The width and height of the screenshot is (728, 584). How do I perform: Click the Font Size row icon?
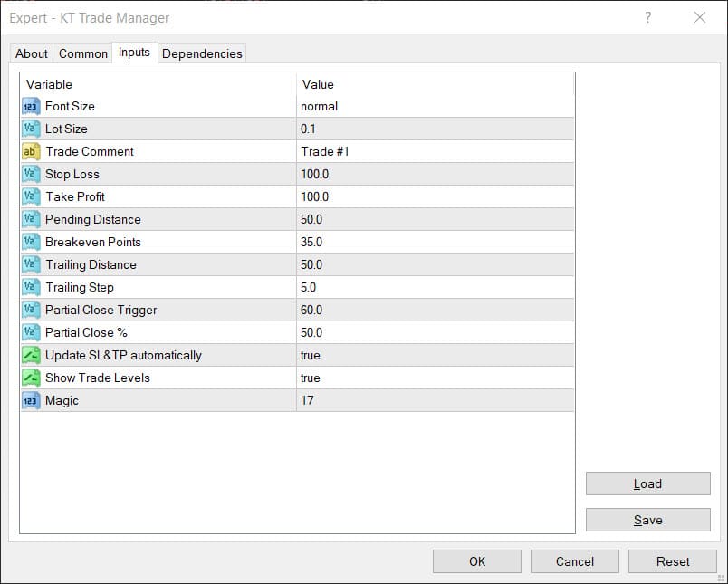click(31, 106)
